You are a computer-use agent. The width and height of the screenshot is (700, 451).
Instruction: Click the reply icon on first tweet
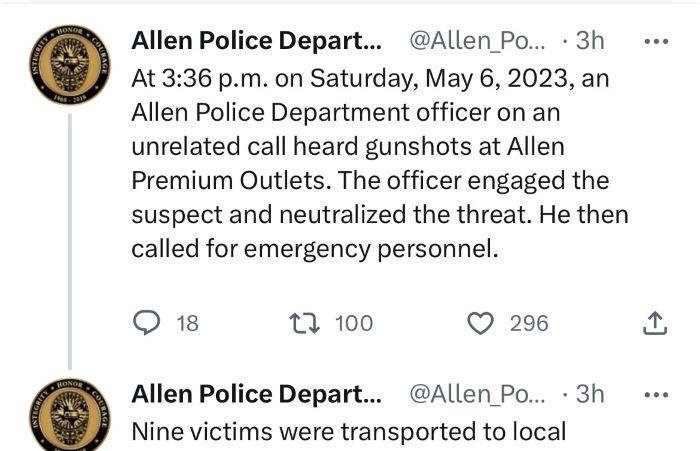tap(146, 322)
